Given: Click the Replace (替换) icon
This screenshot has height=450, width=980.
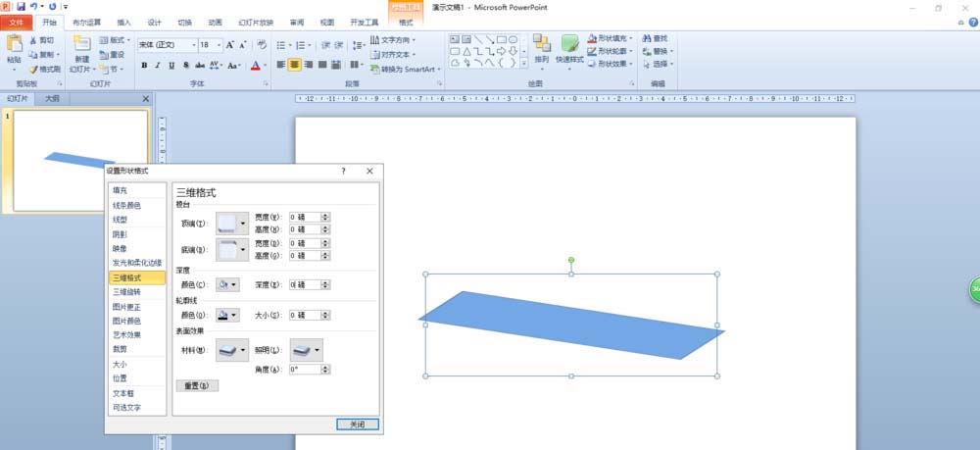Looking at the screenshot, I should pyautogui.click(x=647, y=51).
